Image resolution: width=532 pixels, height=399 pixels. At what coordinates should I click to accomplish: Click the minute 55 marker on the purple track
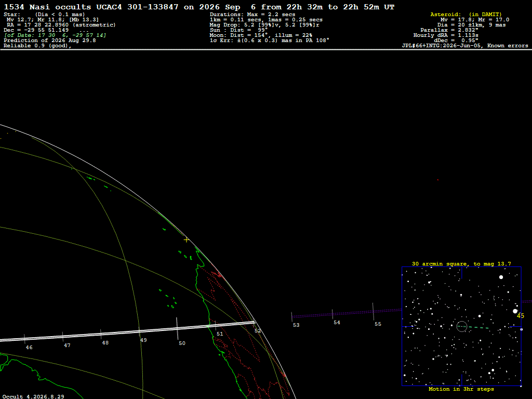click(373, 312)
